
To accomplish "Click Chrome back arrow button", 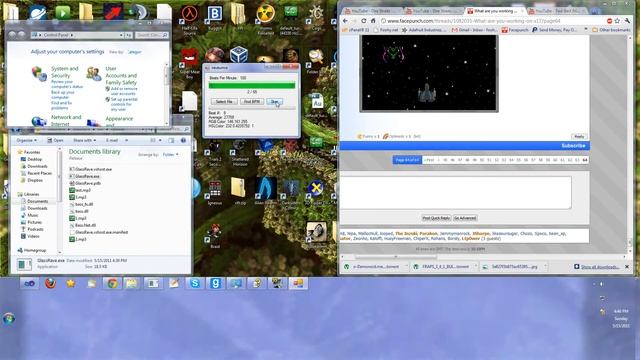I will (x=345, y=21).
